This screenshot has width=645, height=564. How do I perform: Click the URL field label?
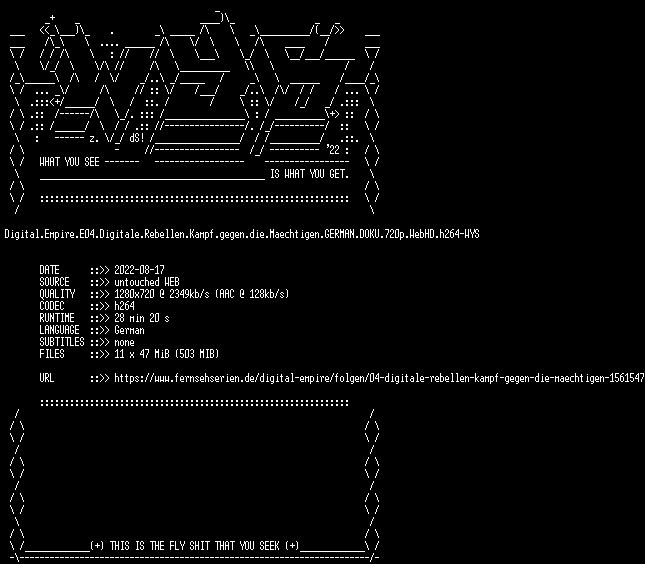tap(47, 379)
